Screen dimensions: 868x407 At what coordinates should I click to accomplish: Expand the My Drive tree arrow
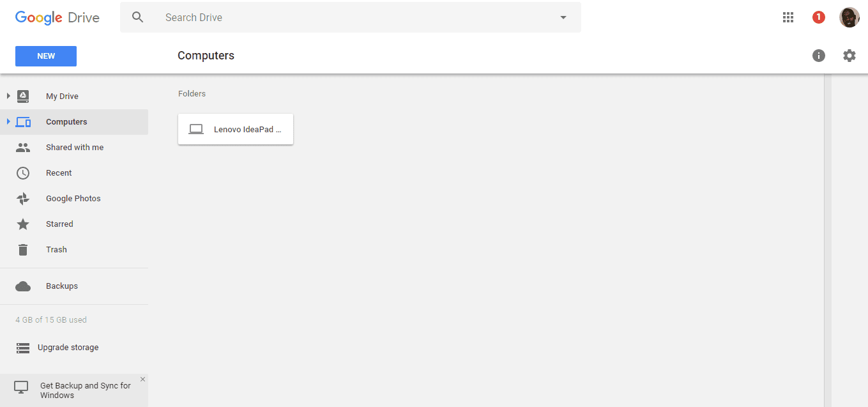pos(8,96)
